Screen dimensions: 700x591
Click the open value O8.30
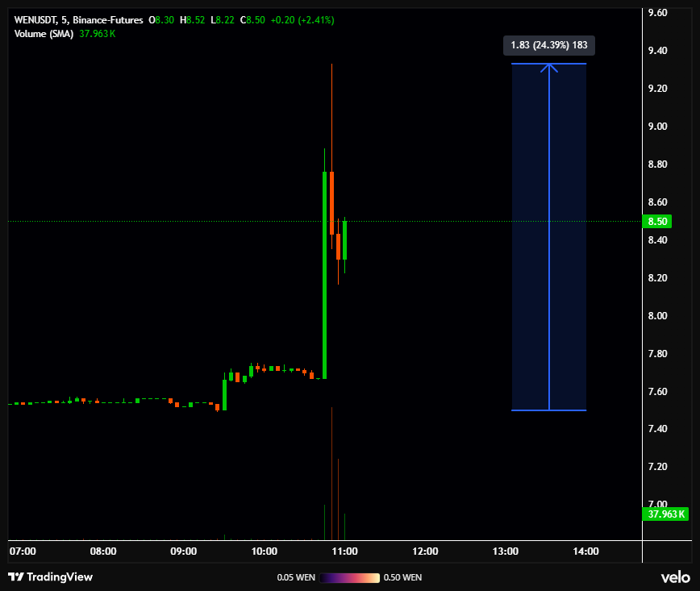click(161, 20)
